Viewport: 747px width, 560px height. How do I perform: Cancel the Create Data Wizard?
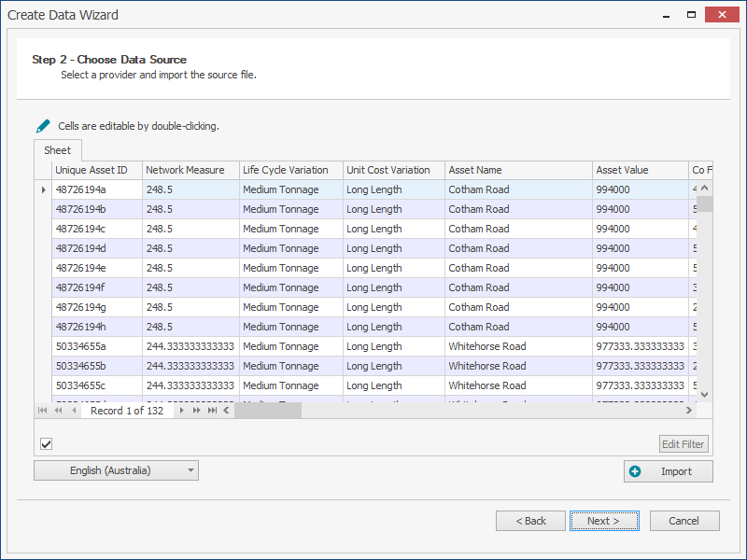684,521
